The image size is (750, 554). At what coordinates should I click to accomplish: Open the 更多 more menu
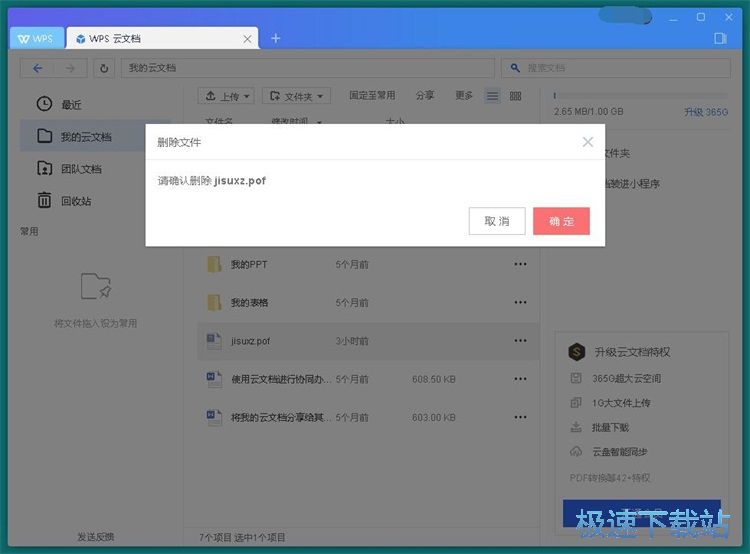(463, 96)
